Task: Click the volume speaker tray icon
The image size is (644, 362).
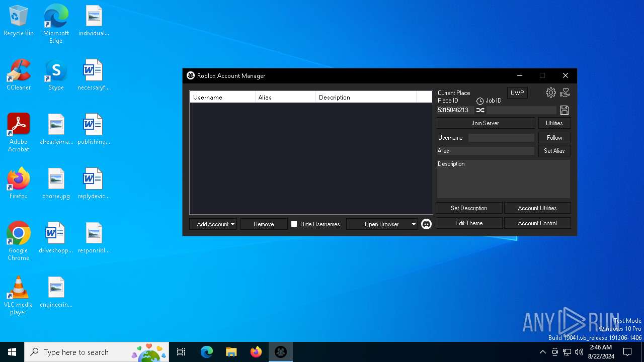Action: point(579,352)
